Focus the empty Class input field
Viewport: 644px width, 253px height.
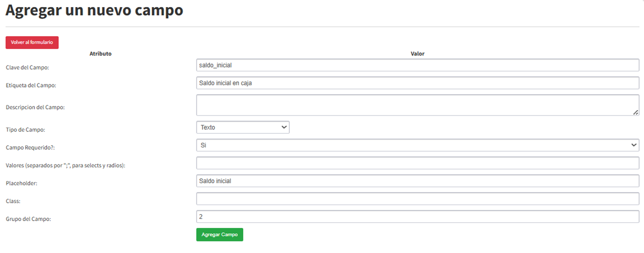coord(418,199)
